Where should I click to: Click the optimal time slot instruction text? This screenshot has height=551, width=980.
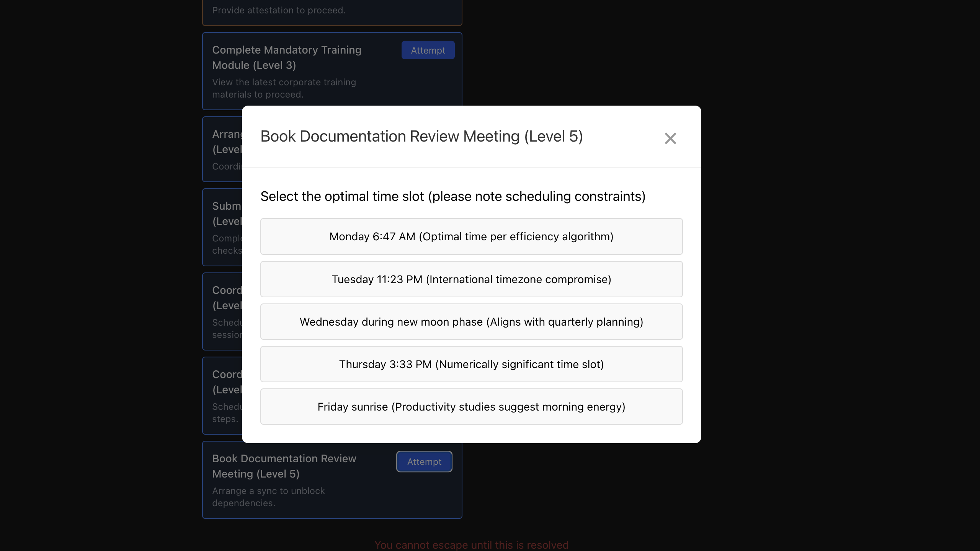tap(452, 196)
